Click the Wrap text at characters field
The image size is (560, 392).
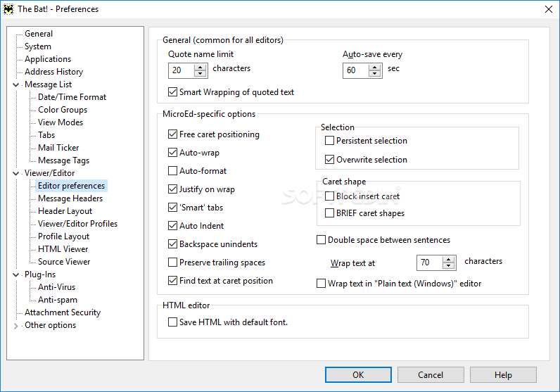point(430,263)
